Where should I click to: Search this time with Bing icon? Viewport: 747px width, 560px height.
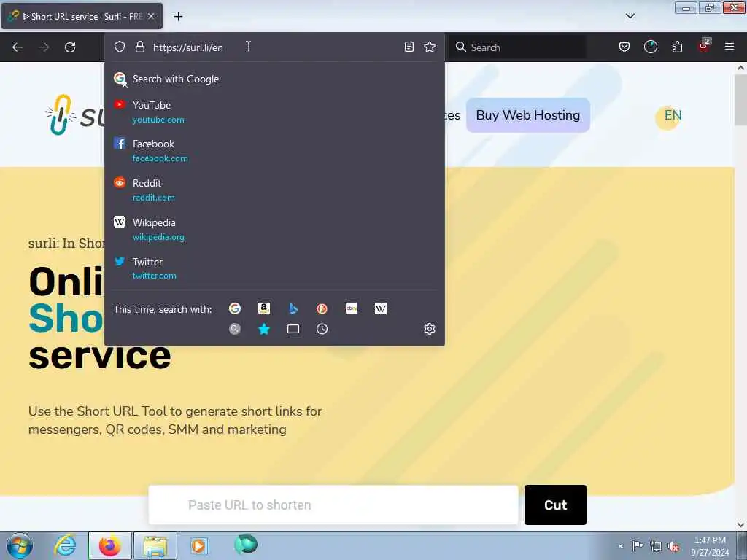click(x=293, y=308)
